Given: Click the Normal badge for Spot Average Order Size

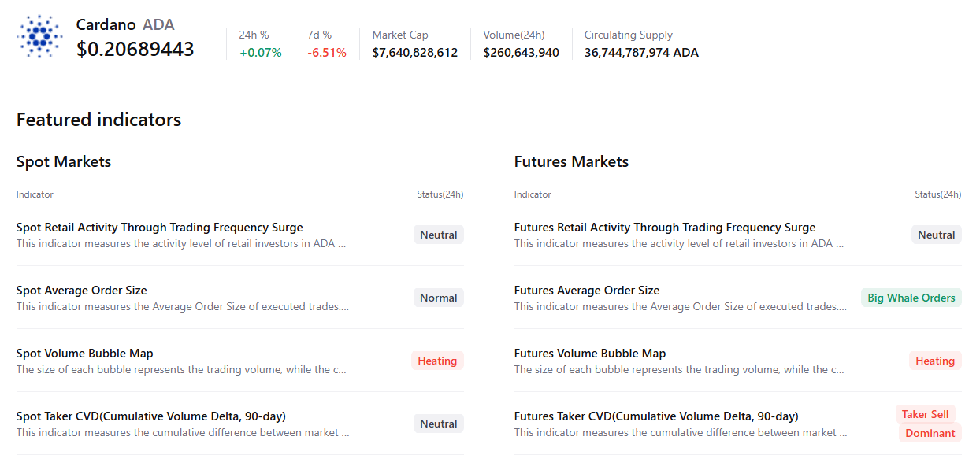Looking at the screenshot, I should point(439,298).
